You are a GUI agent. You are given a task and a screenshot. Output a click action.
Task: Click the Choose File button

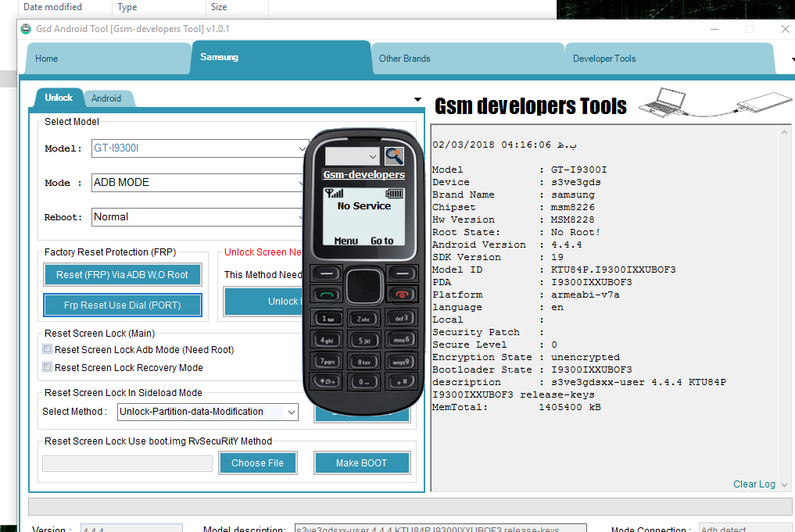coord(257,463)
